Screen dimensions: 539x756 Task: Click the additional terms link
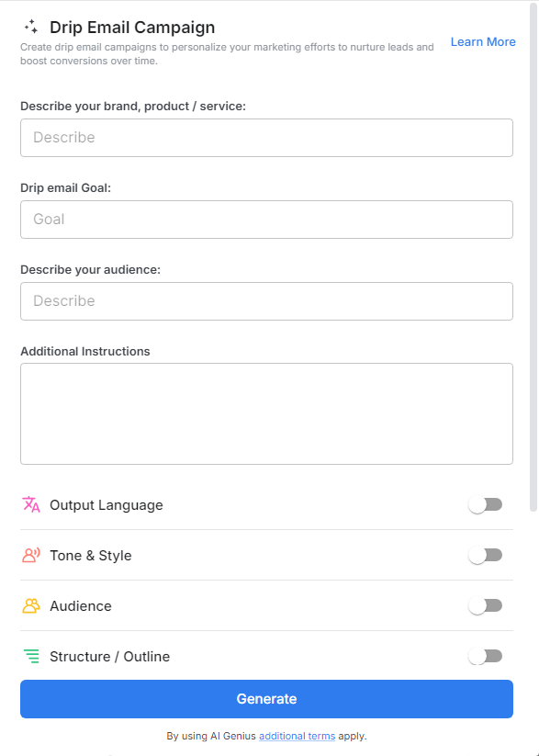297,736
